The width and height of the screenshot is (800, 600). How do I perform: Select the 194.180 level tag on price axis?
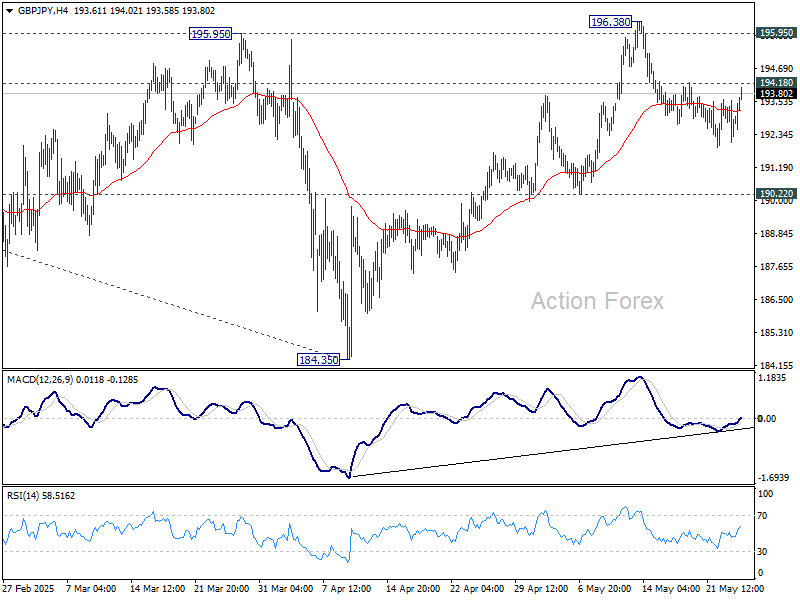776,83
